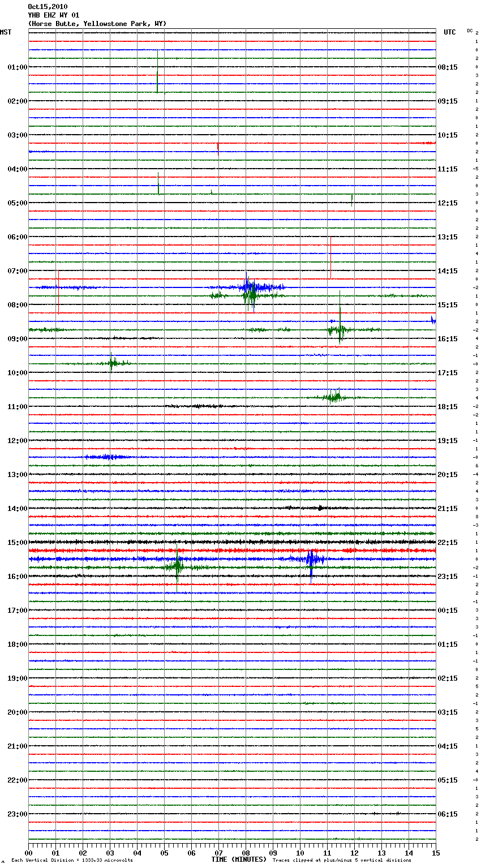Click the '(Horse Butte, Yellowstone Park, WY)' title
The image size is (481, 868).
pos(97,24)
